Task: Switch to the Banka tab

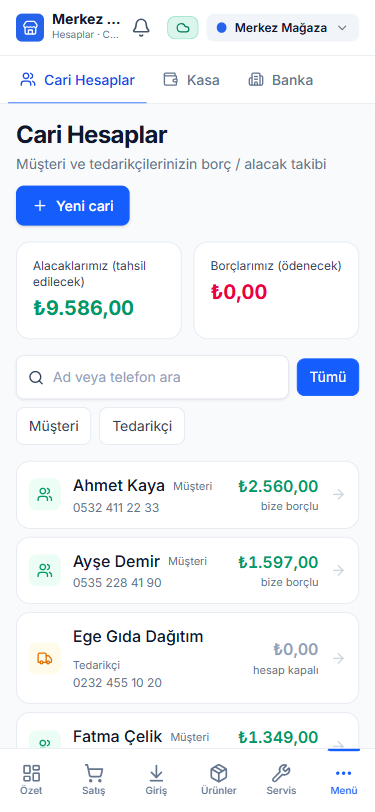Action: point(281,80)
